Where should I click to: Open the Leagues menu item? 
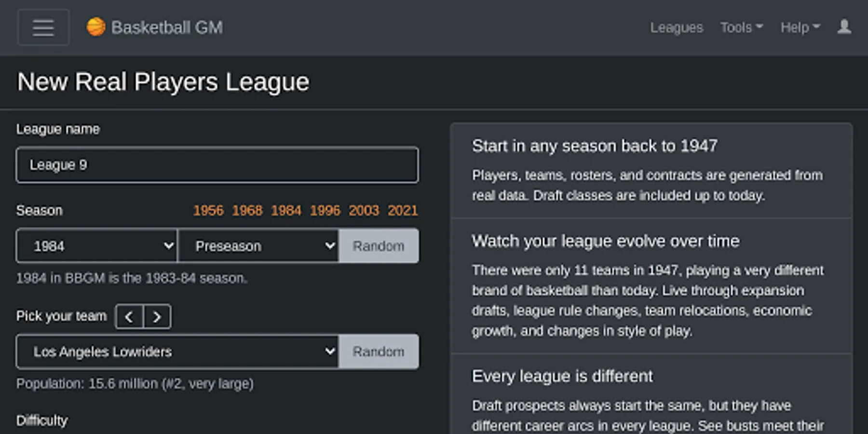click(676, 27)
